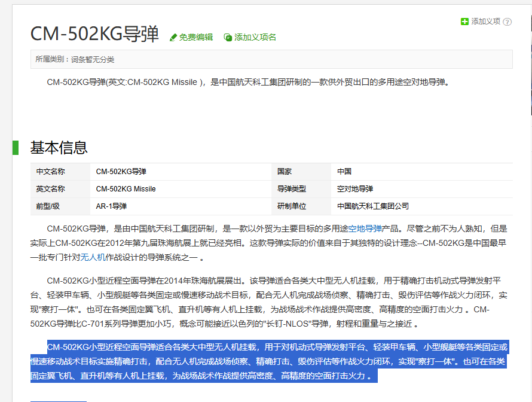Open the 无人机 hyperlink
The height and width of the screenshot is (402, 532).
(93, 257)
